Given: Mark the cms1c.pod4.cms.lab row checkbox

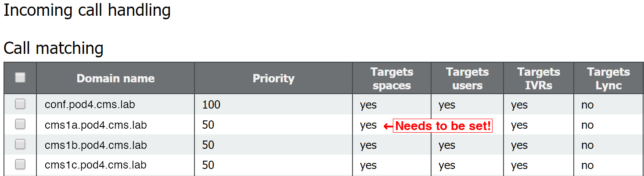Looking at the screenshot, I should pyautogui.click(x=20, y=164).
